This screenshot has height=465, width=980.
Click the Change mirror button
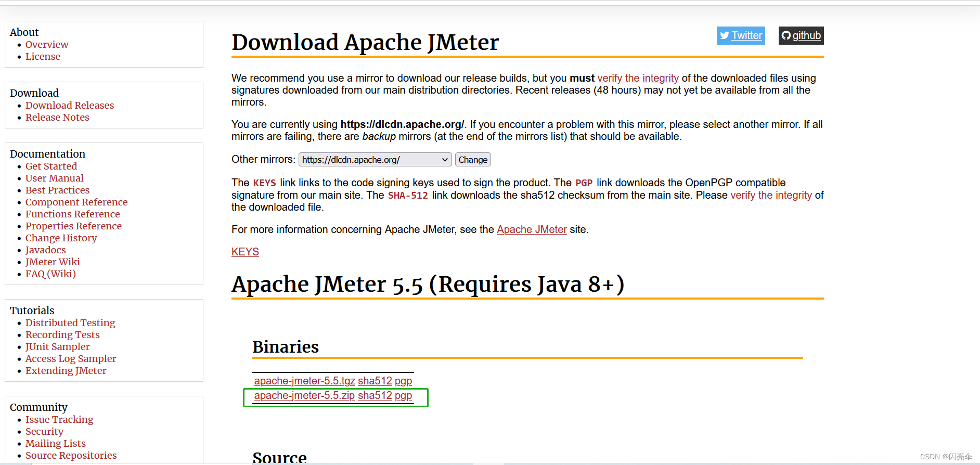coord(473,160)
